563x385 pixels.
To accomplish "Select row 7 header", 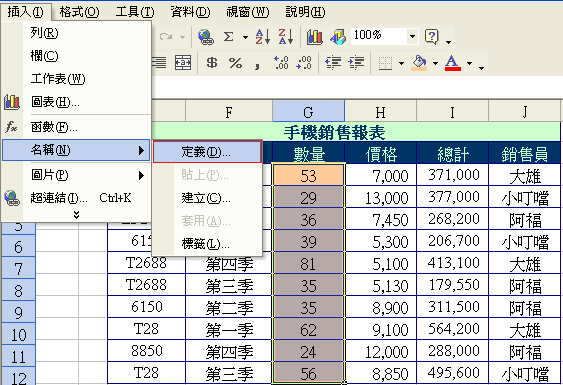I will click(18, 268).
